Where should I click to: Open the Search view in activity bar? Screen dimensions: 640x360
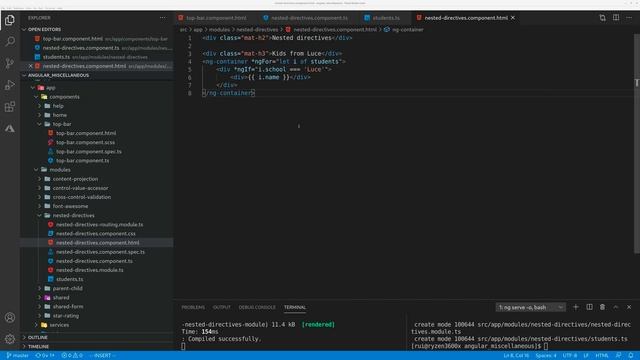(10, 42)
